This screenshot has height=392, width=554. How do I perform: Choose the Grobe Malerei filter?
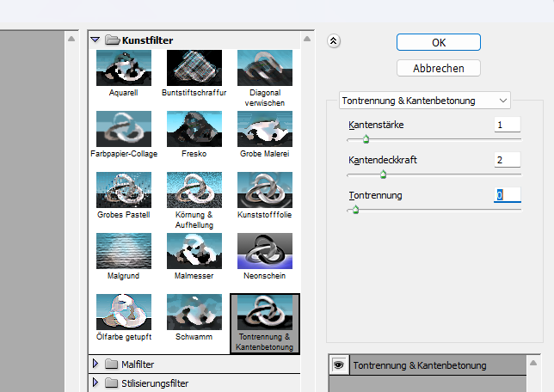(265, 129)
